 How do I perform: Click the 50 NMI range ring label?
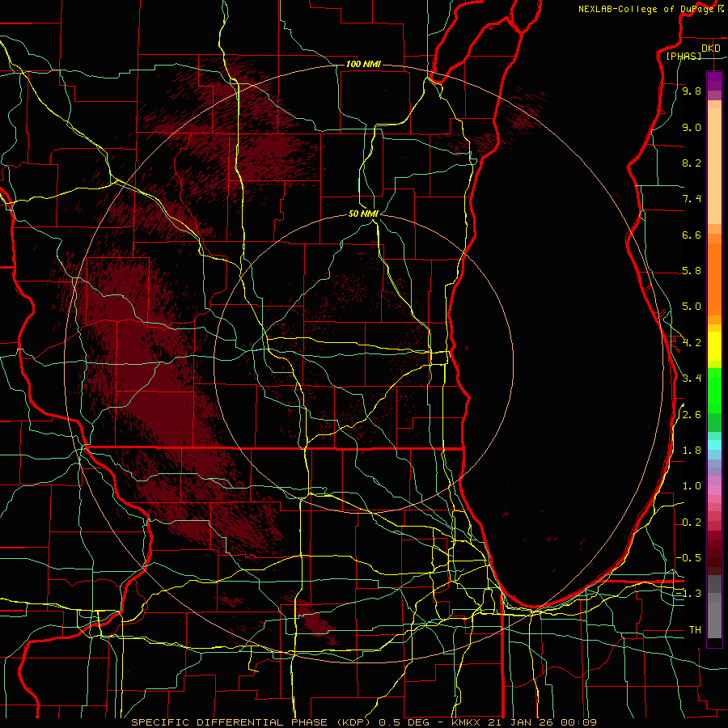click(x=363, y=214)
